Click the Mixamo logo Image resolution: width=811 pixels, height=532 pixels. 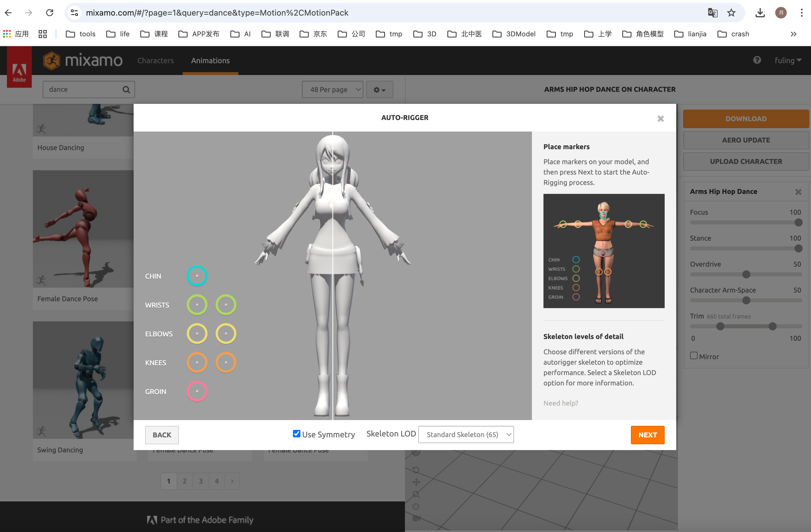(83, 61)
